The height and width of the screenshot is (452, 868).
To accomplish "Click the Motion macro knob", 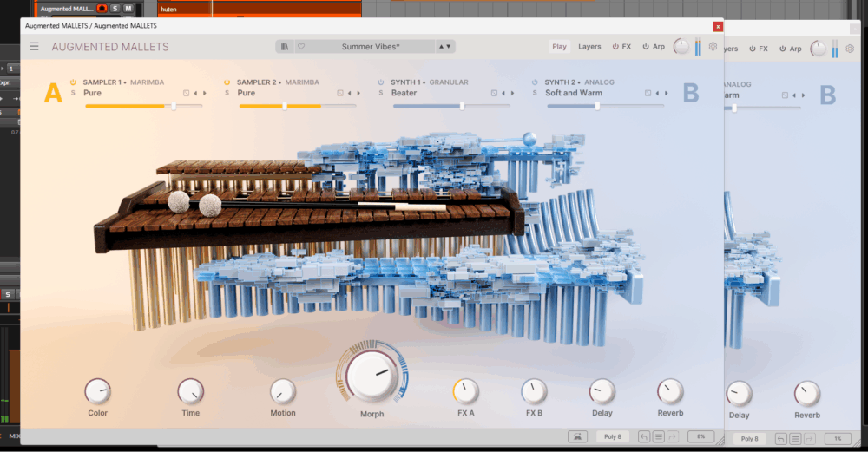I will 283,391.
